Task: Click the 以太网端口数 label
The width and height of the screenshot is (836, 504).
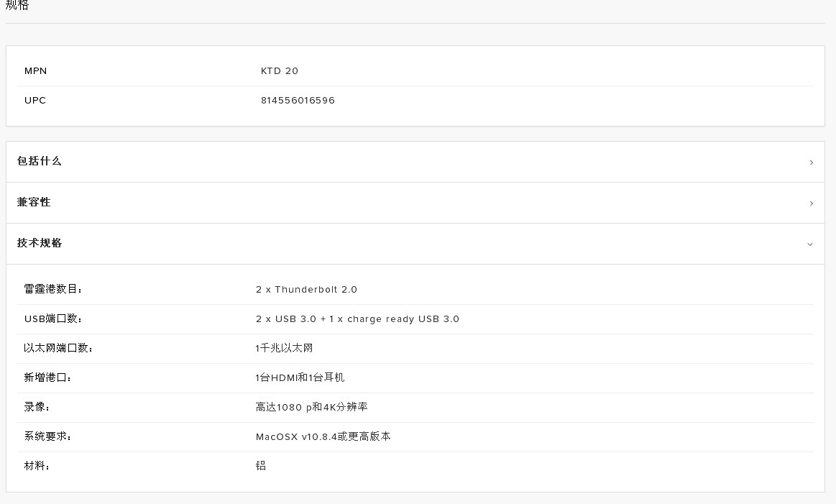Action: click(x=59, y=348)
